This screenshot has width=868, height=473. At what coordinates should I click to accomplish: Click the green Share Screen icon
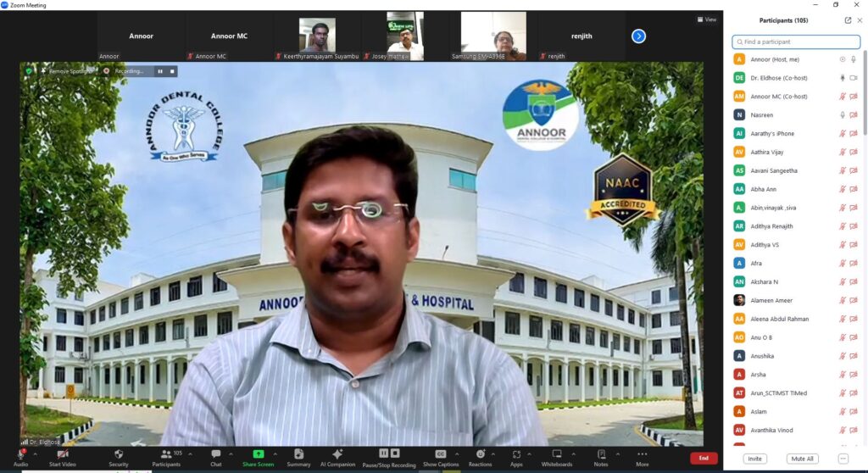pyautogui.click(x=258, y=454)
